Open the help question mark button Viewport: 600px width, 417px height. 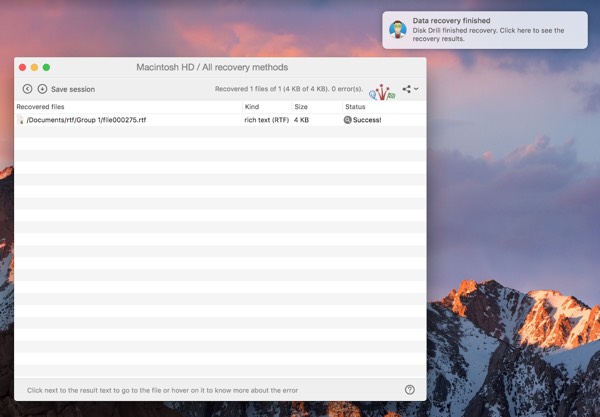pos(409,389)
